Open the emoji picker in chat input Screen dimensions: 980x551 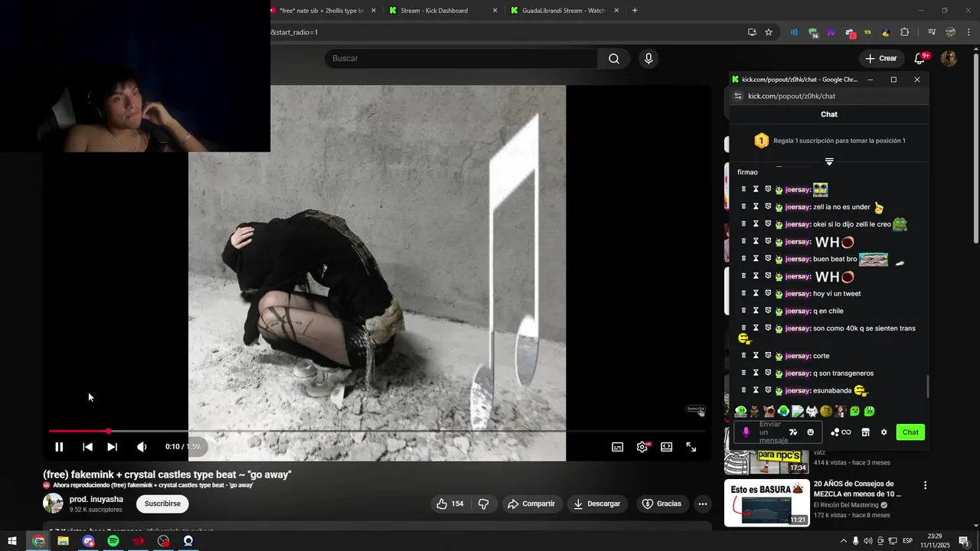(811, 432)
